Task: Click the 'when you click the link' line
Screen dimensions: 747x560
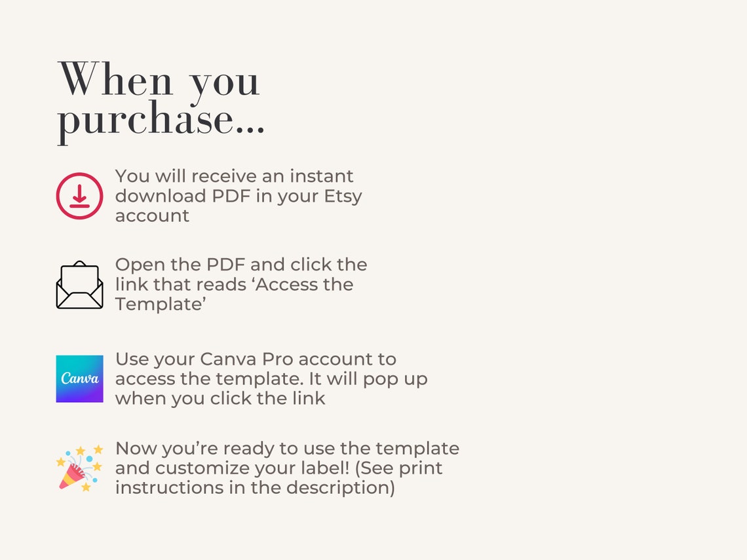Action: (x=220, y=399)
